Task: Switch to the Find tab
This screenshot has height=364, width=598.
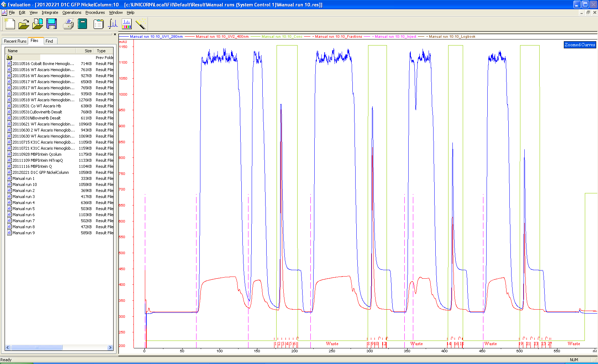Action: [x=49, y=41]
